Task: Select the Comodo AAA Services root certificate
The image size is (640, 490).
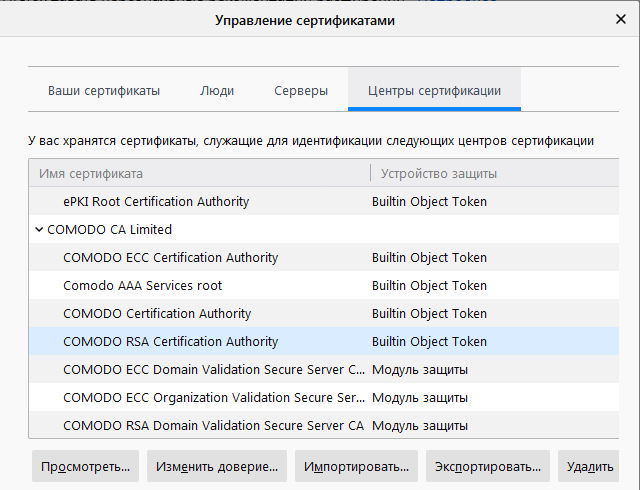Action: point(324,285)
